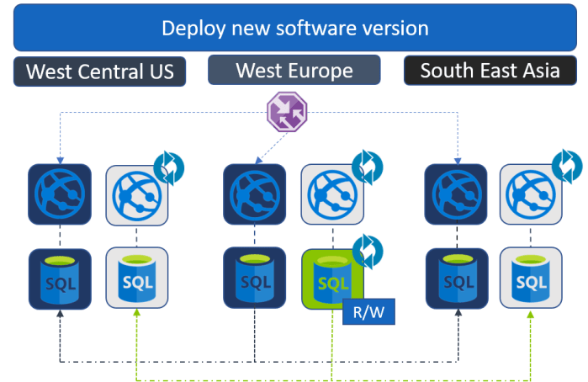Viewport: 588px width, 382px height.
Task: Click the purple Traffic Manager icon
Action: (x=287, y=112)
